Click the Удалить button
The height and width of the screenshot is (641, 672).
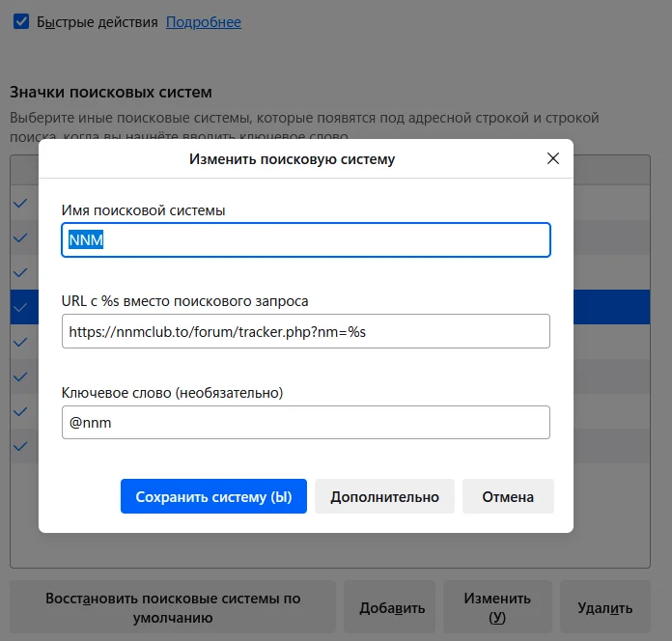coord(604,608)
